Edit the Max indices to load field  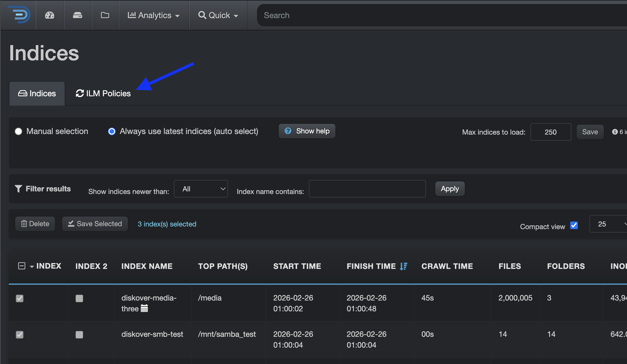(551, 132)
